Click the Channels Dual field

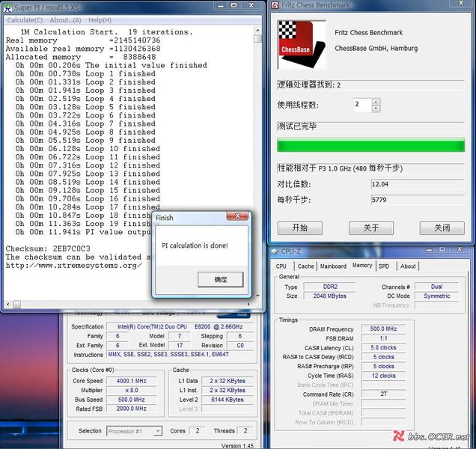436,287
